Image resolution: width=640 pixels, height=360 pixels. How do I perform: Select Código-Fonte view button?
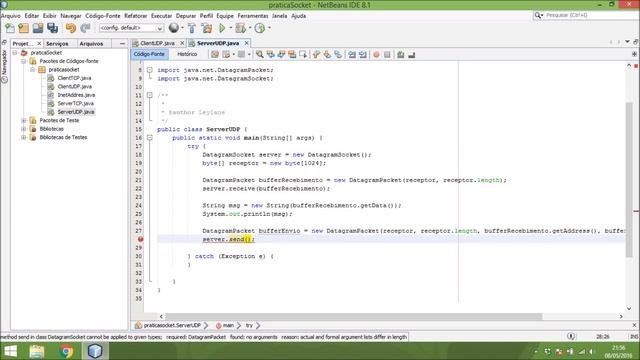pos(149,54)
